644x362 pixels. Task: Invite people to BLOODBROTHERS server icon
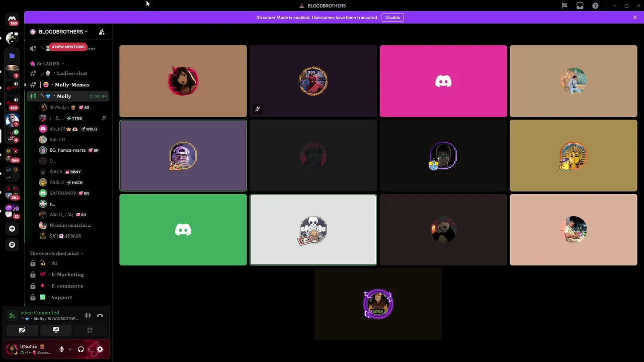[x=102, y=32]
